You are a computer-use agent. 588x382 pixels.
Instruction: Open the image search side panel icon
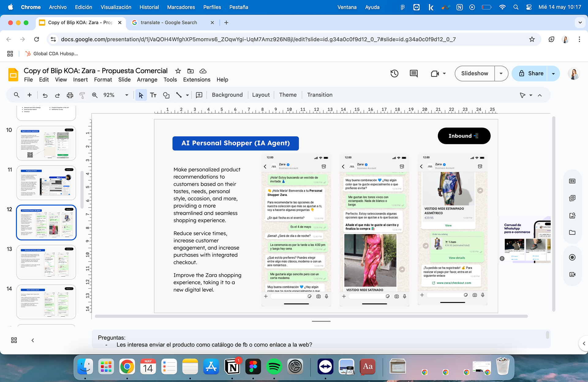[x=572, y=215]
